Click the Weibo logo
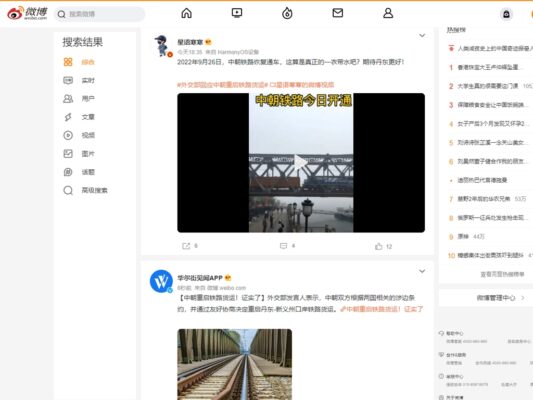 coord(27,14)
